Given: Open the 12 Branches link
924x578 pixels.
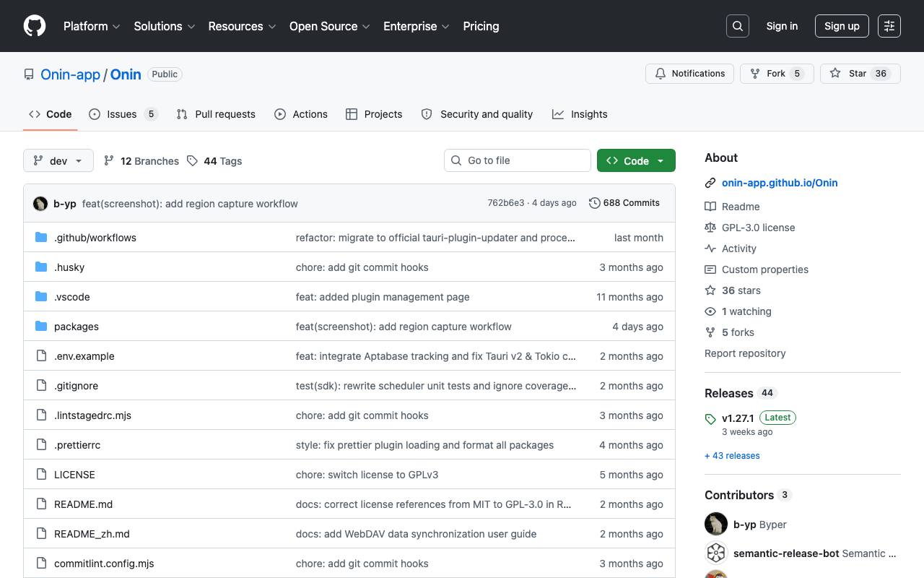Looking at the screenshot, I should [141, 161].
